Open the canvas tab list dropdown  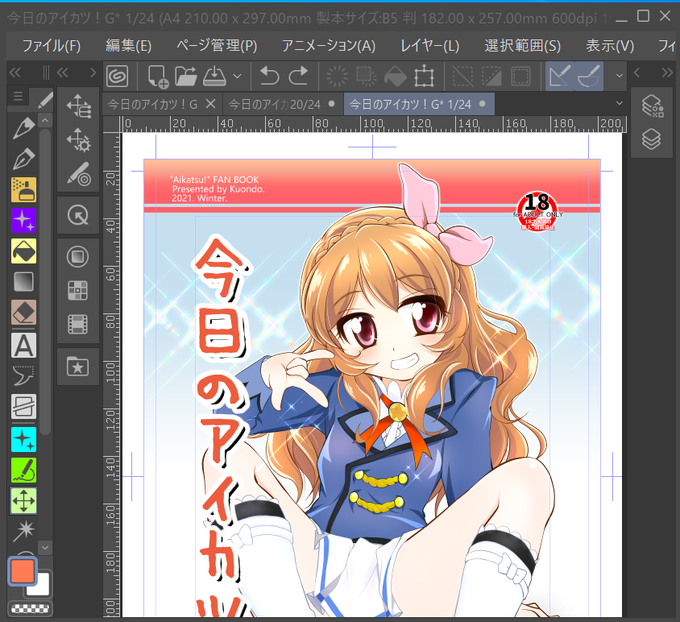tap(619, 103)
